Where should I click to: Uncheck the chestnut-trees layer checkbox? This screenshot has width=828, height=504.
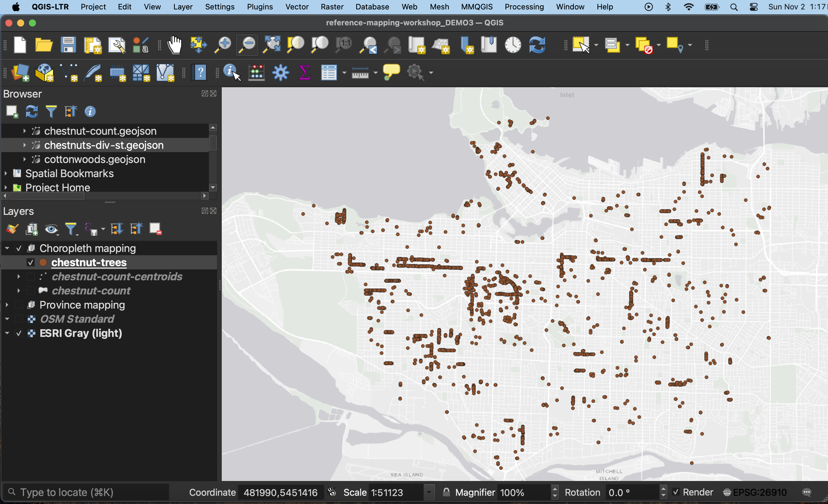(x=31, y=263)
